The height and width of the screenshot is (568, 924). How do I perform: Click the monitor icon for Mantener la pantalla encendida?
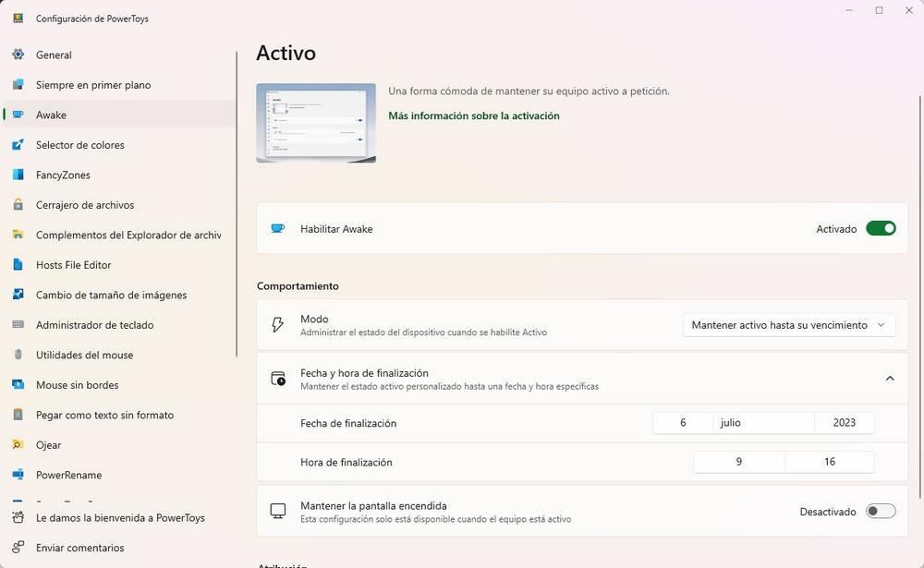[x=277, y=512]
